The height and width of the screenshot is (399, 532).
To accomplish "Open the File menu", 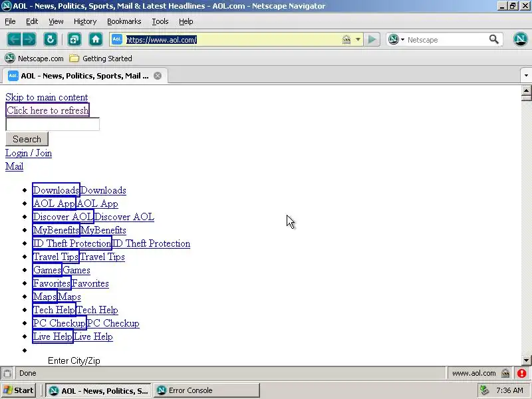I will [x=10, y=21].
